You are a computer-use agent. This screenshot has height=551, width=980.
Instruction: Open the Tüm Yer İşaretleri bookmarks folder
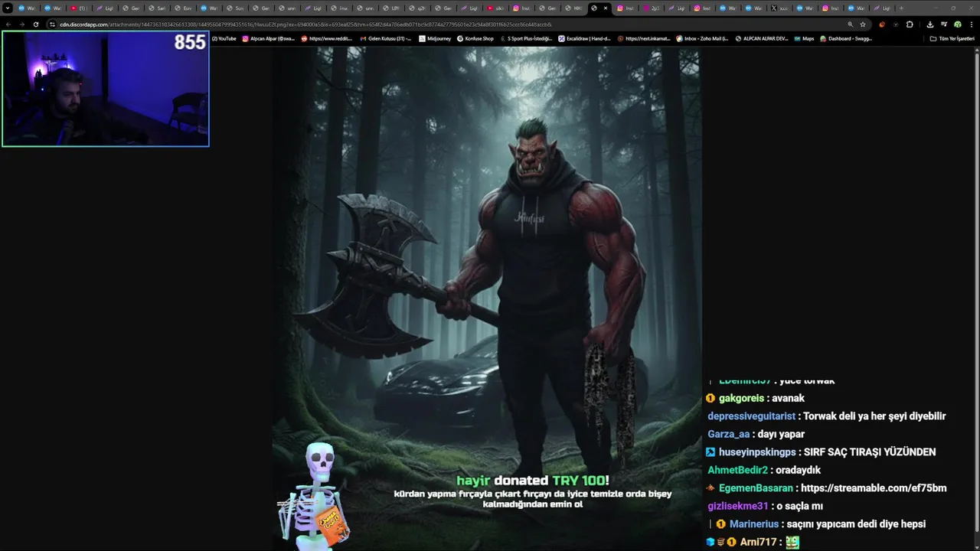[x=952, y=38]
